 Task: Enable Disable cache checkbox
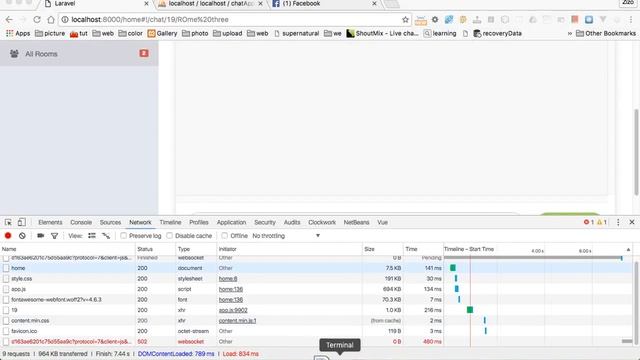169,236
